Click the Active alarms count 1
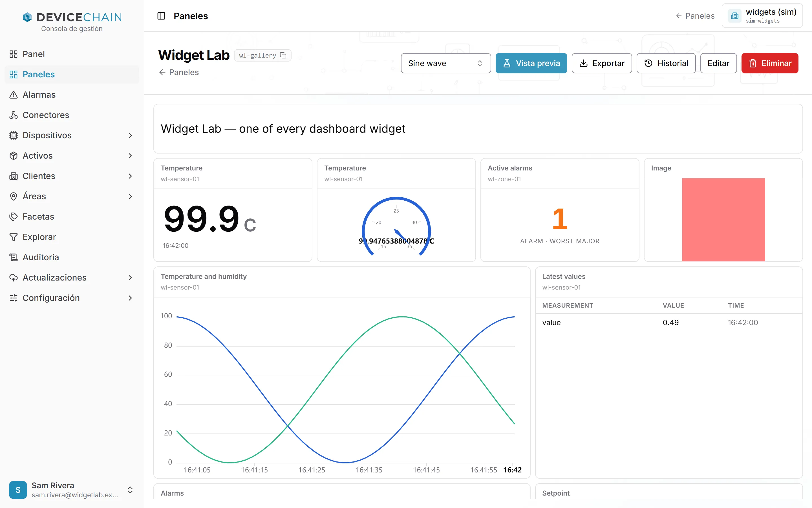 coord(560,219)
